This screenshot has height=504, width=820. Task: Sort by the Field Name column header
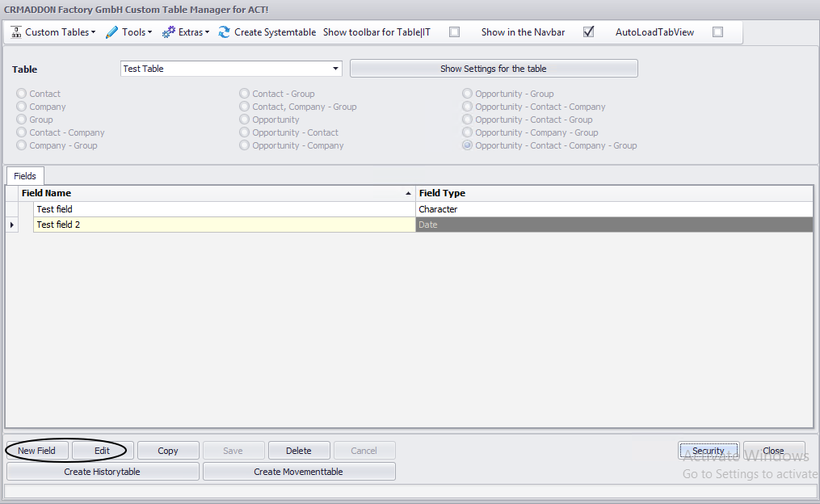click(217, 194)
